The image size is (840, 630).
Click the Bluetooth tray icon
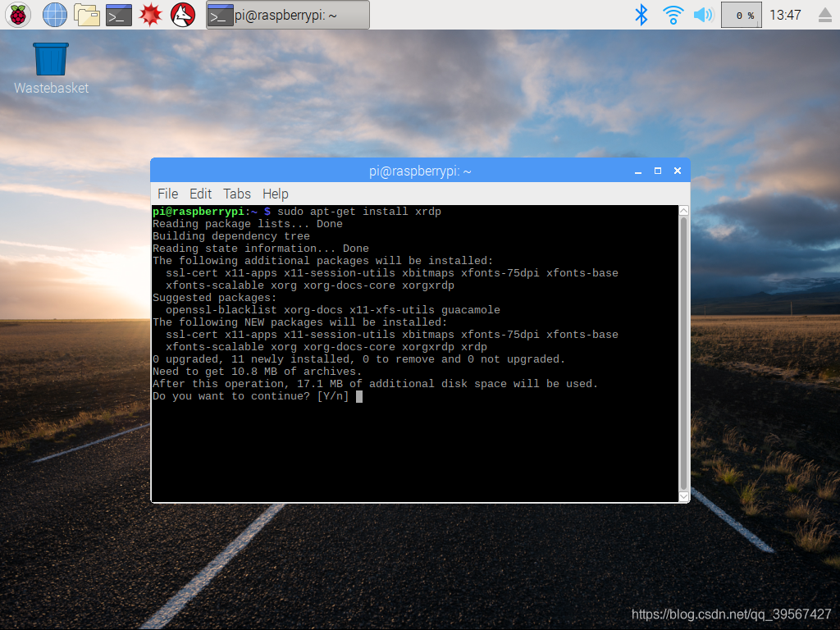click(641, 15)
